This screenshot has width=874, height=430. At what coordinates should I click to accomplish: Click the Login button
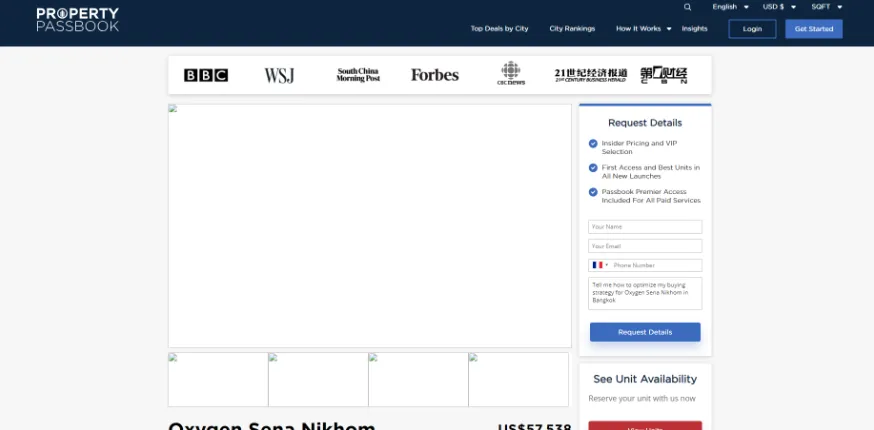pyautogui.click(x=752, y=29)
